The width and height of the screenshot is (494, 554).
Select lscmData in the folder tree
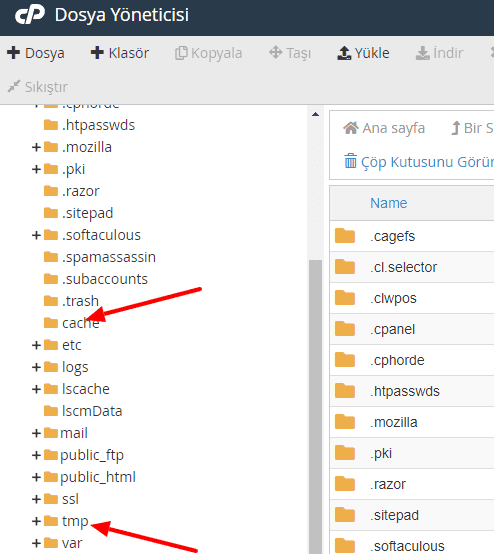click(92, 411)
